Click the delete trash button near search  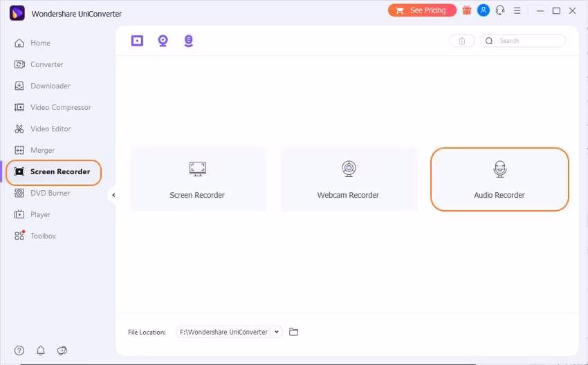click(462, 41)
